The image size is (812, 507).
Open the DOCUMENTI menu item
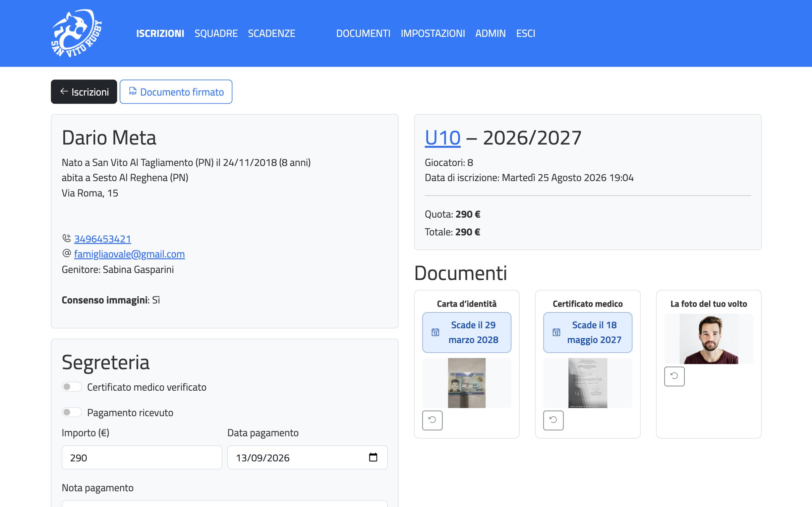(363, 34)
